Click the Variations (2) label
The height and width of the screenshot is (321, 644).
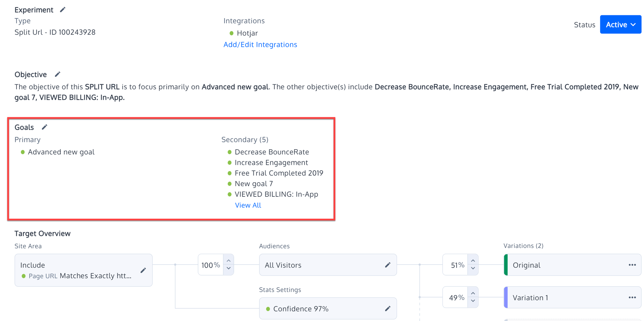pos(523,246)
